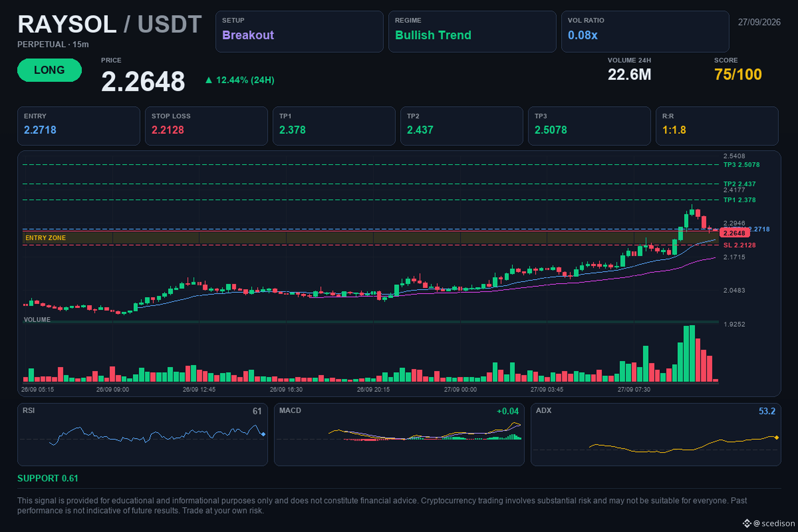This screenshot has width=798, height=532.
Task: Select the REGIME Bullish Trend card
Action: point(472,32)
